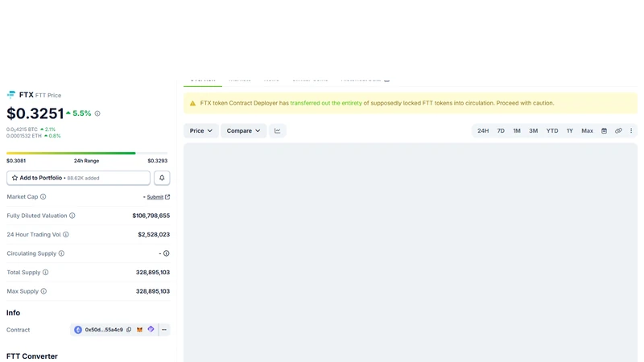
Task: Click the external link icon next to Submit
Action: click(x=167, y=197)
